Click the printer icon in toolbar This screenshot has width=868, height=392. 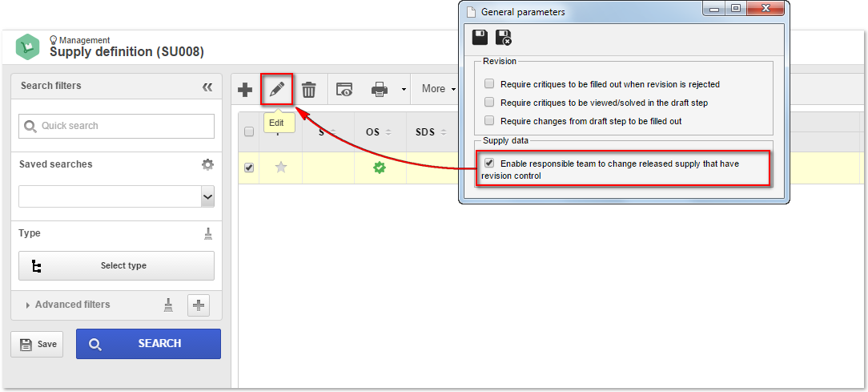380,89
